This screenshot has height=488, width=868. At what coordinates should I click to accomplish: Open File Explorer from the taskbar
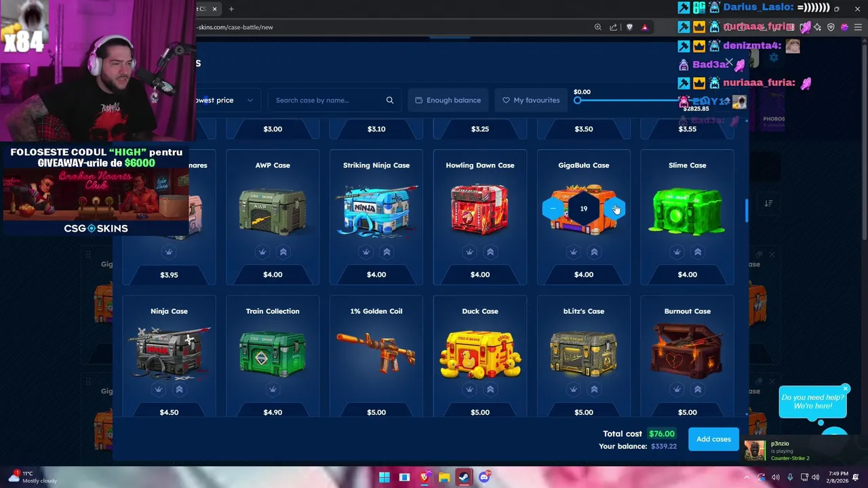point(444,477)
